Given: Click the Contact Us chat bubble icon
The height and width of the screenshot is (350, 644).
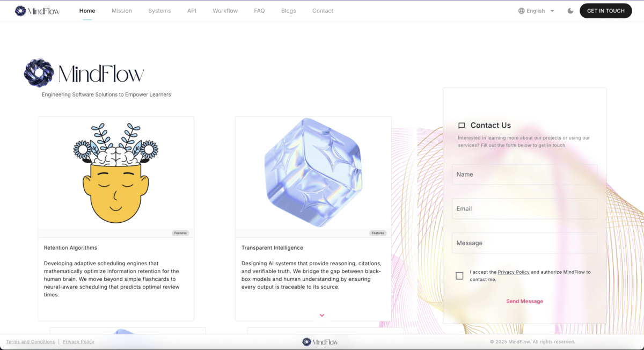Looking at the screenshot, I should coord(462,126).
